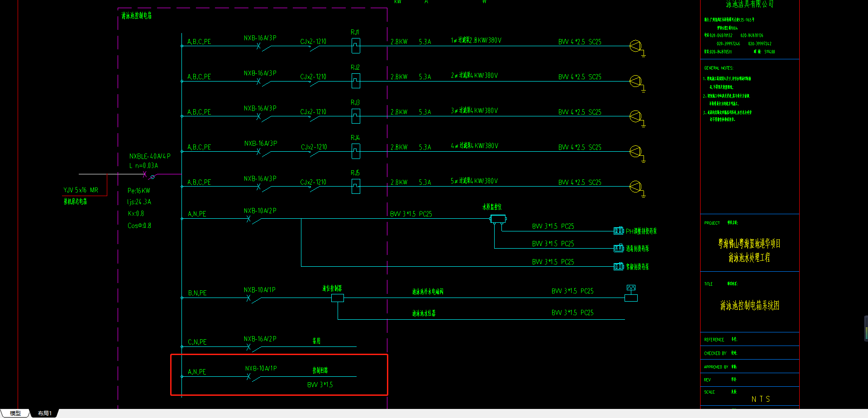The height and width of the screenshot is (418, 868).
Task: Select NXB-10A/1P label on the 控制回路 line
Action: [261, 369]
